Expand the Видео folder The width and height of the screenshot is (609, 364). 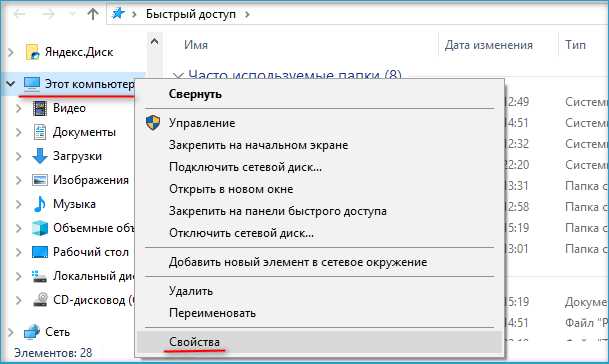19,108
